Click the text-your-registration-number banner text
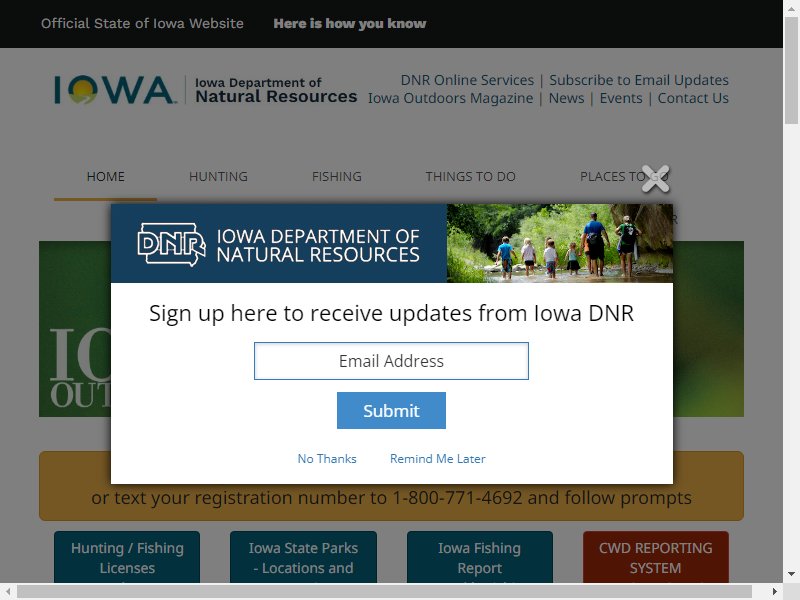This screenshot has height=600, width=800. 391,497
